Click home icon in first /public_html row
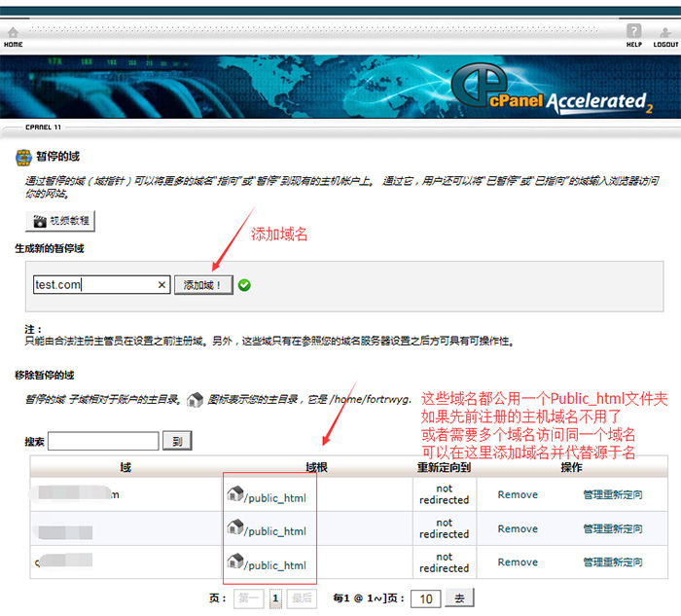Image resolution: width=681 pixels, height=616 pixels. click(x=234, y=494)
